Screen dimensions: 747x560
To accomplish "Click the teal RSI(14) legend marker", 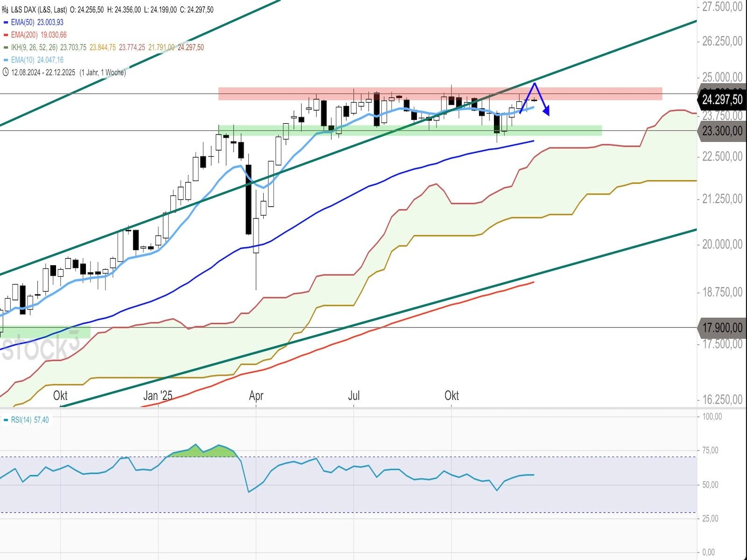I will (x=6, y=420).
